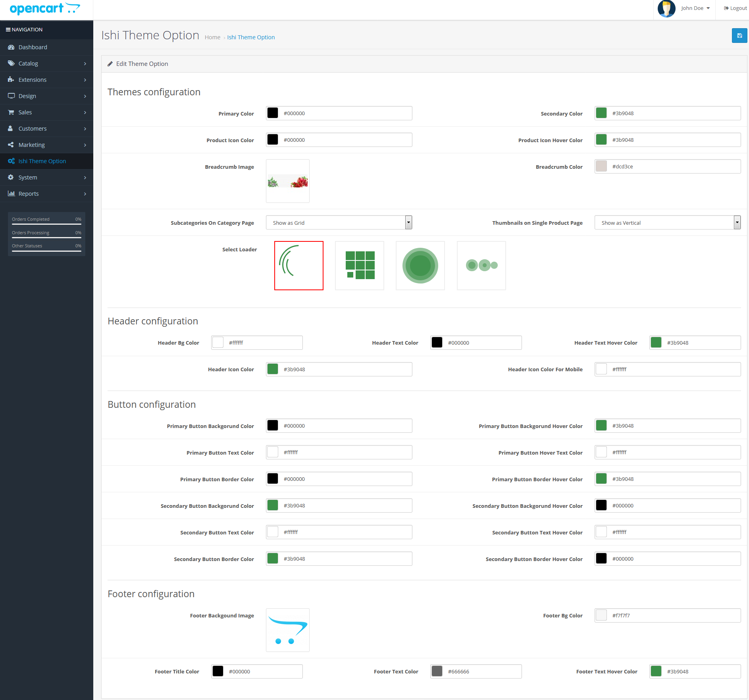749x700 pixels.
Task: Select the three dots loader
Action: (x=481, y=266)
